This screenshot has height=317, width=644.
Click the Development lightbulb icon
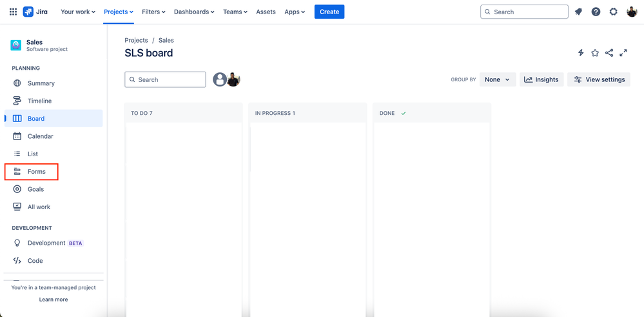point(17,243)
